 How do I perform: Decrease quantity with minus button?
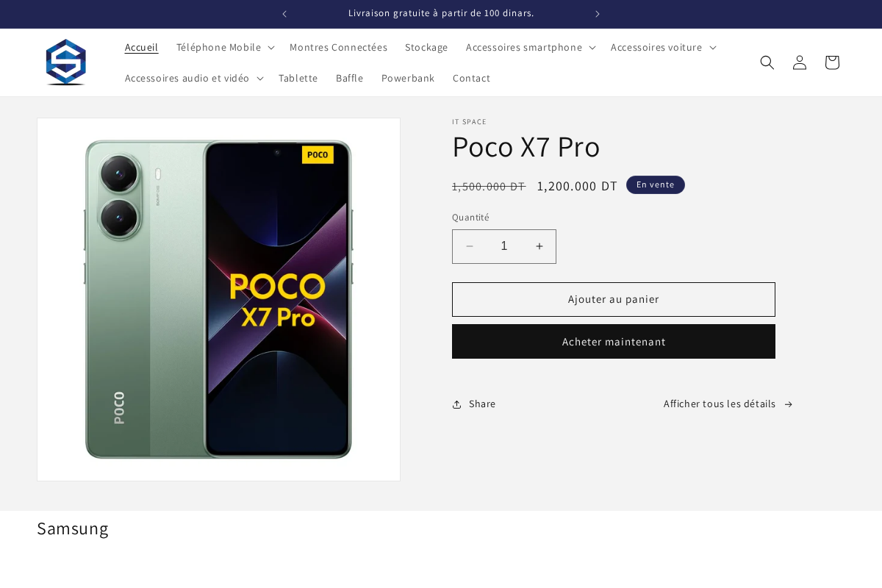pos(470,246)
